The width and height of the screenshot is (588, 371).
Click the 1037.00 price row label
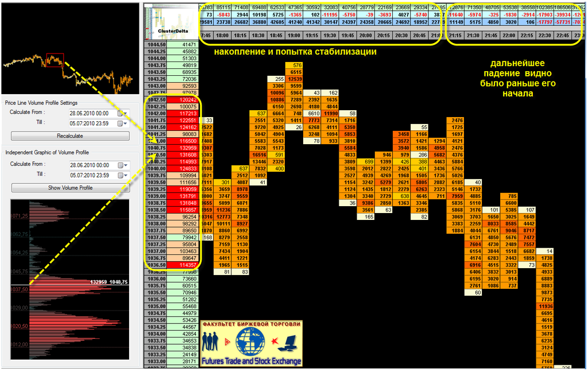tap(156, 252)
